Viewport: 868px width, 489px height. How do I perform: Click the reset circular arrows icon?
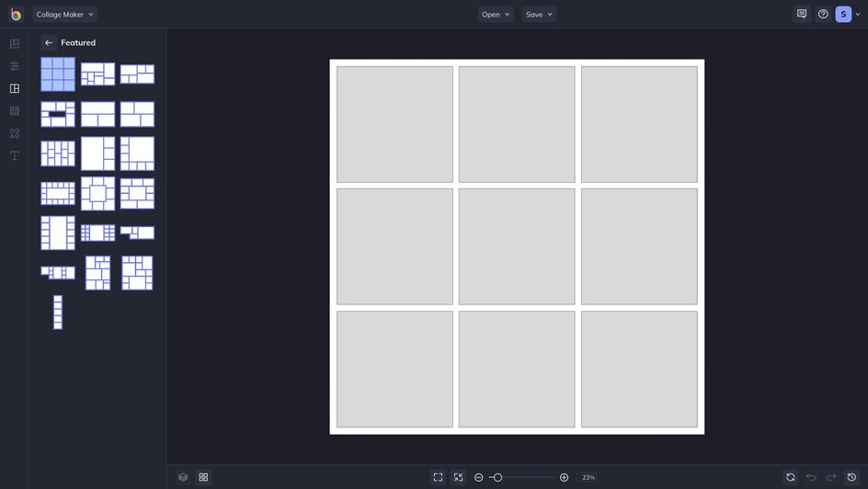(791, 477)
